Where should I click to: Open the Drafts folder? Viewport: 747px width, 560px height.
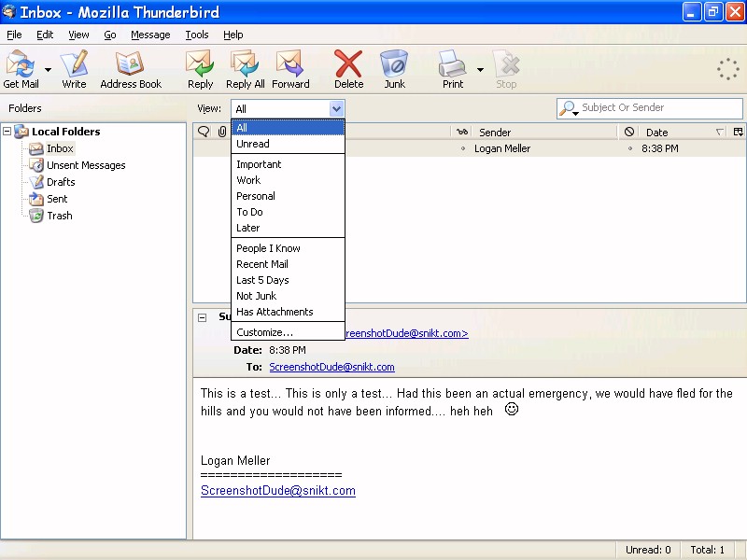coord(61,182)
